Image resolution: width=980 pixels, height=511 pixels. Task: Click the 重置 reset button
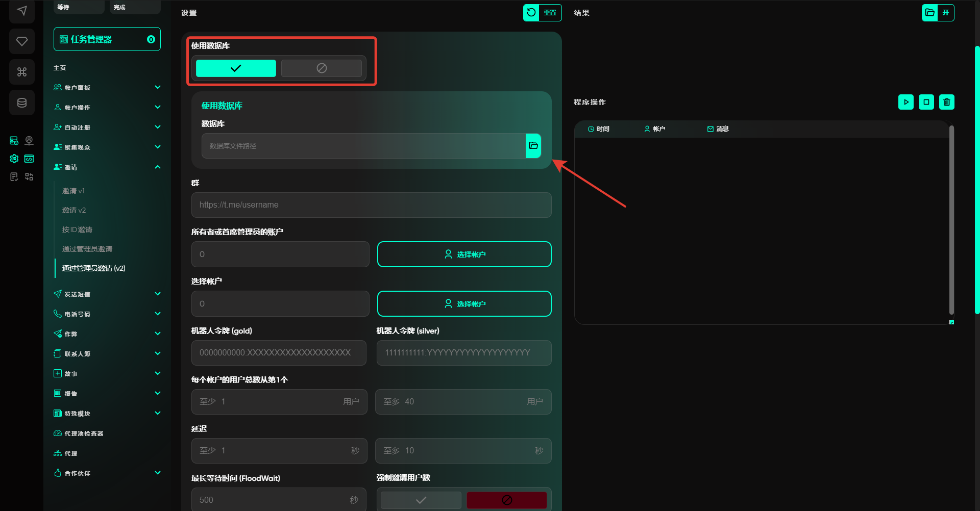pos(542,13)
